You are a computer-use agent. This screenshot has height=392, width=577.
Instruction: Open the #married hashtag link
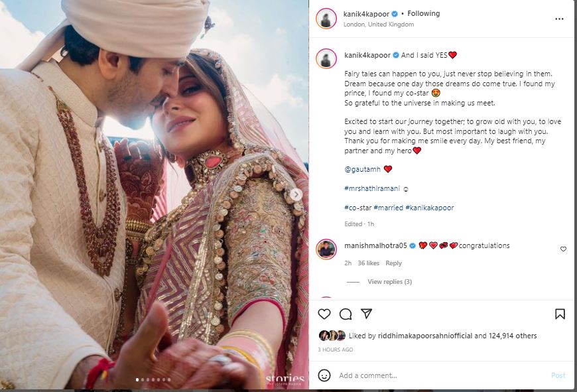click(x=388, y=208)
